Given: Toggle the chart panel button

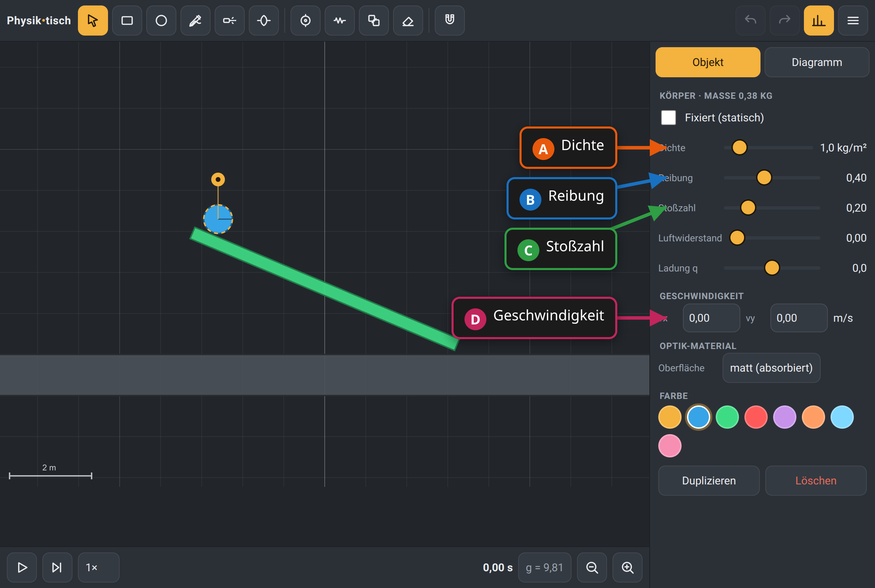Looking at the screenshot, I should (819, 20).
